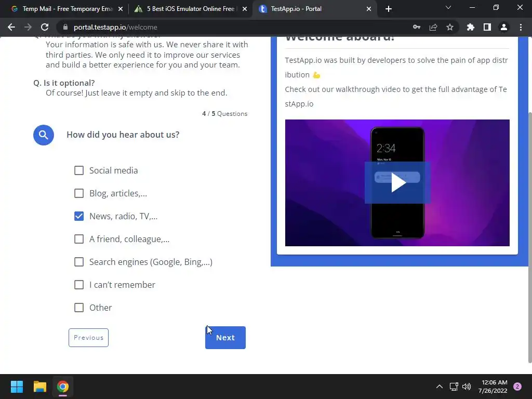
Task: Close the TestApp.io Portal tab
Action: 369,9
